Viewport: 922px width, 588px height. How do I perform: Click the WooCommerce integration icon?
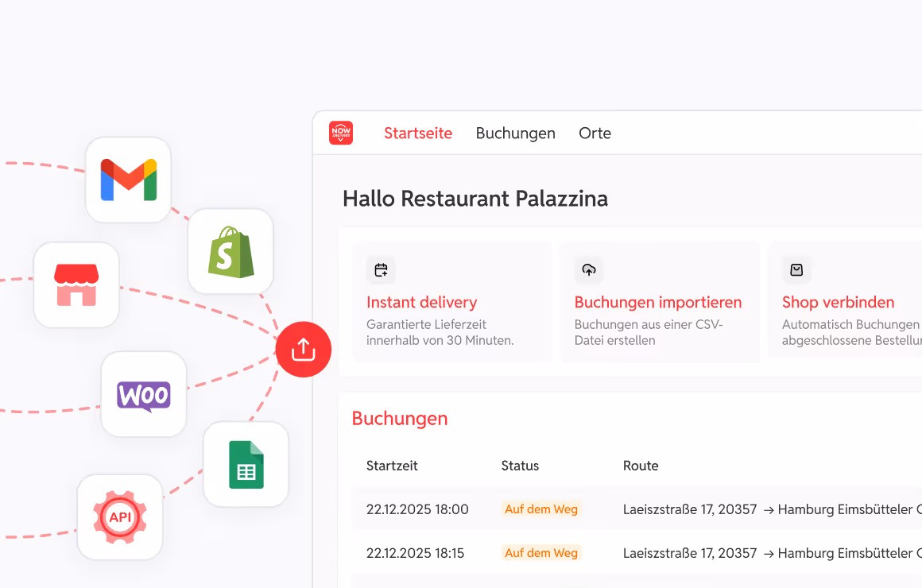click(144, 395)
